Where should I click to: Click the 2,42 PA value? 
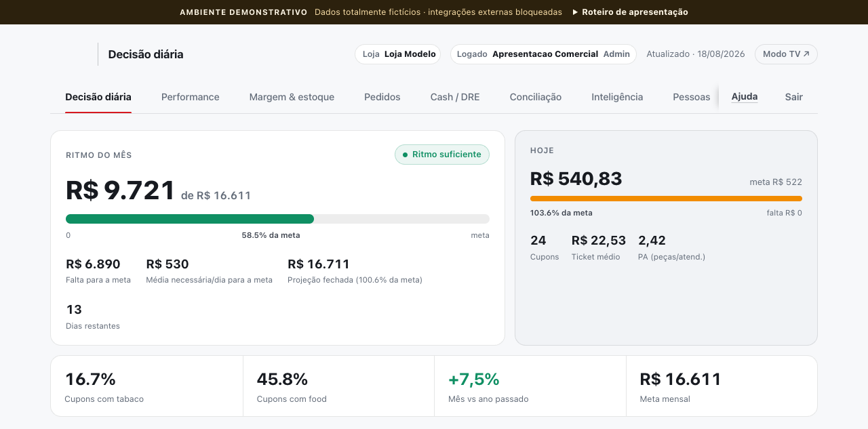652,241
